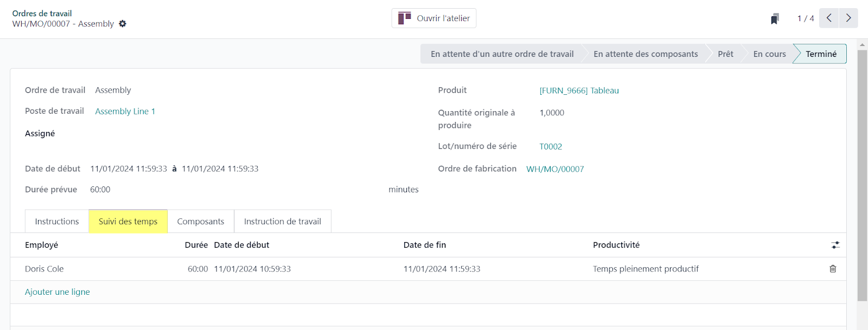Click Ajouter une ligne link

pyautogui.click(x=58, y=292)
